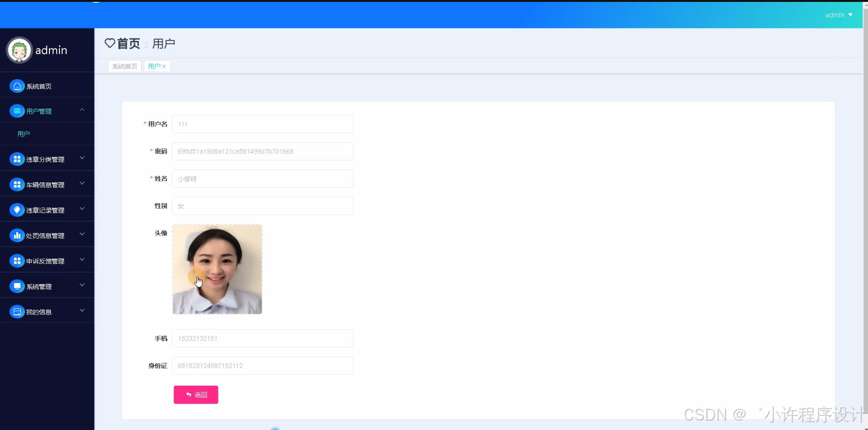Click inside the 手机 phone input field

coord(262,338)
